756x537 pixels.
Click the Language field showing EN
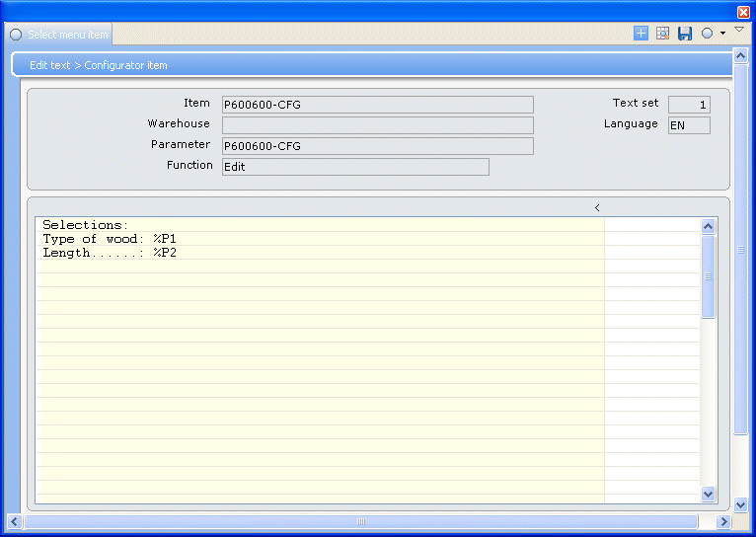(x=688, y=125)
